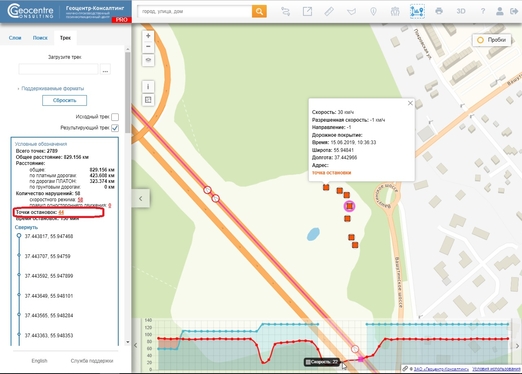The width and height of the screenshot is (522, 374).
Task: Click the browse '...' file button
Action: click(105, 70)
